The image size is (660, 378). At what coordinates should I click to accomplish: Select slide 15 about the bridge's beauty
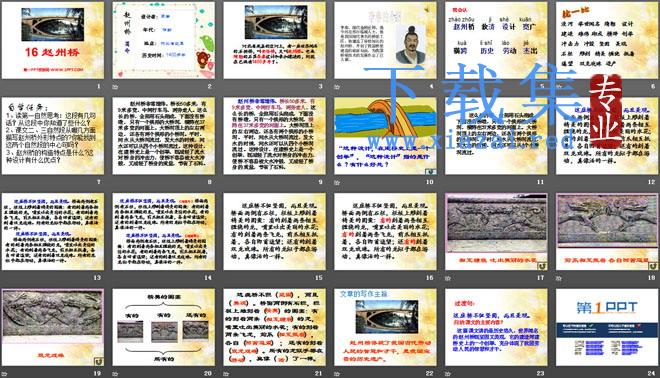click(274, 232)
